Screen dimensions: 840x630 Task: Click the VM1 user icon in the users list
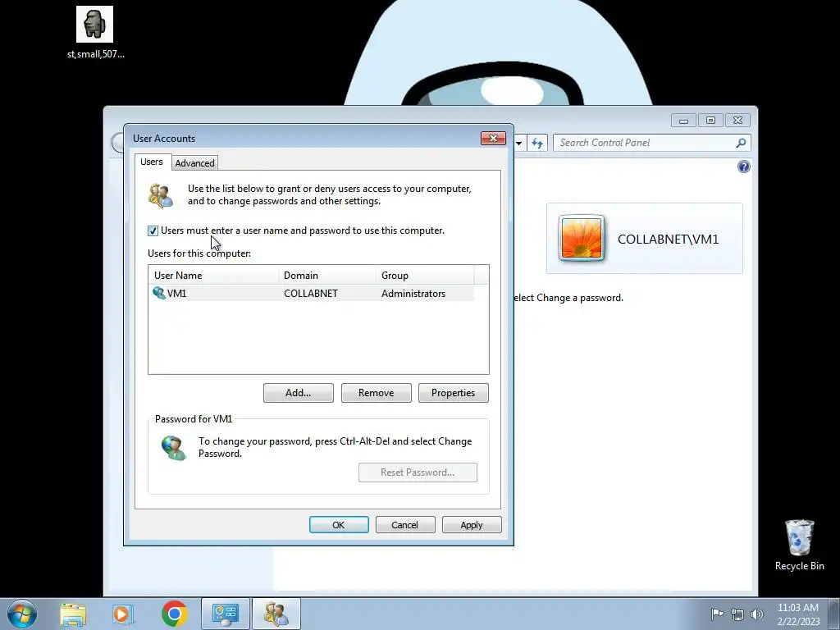[159, 293]
